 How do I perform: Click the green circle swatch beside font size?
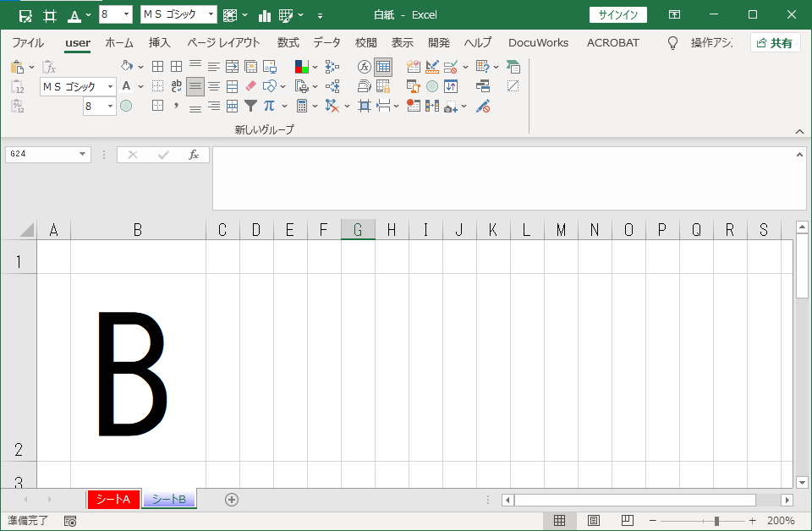[126, 106]
